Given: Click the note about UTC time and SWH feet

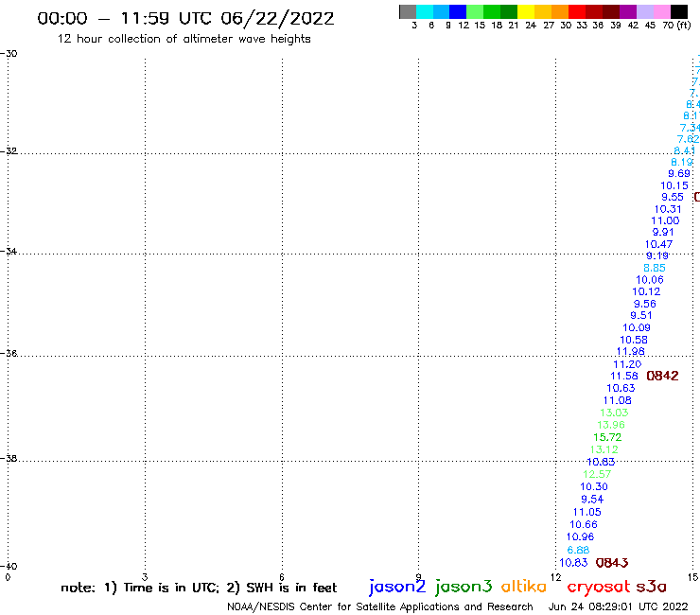Looking at the screenshot, I should [199, 588].
